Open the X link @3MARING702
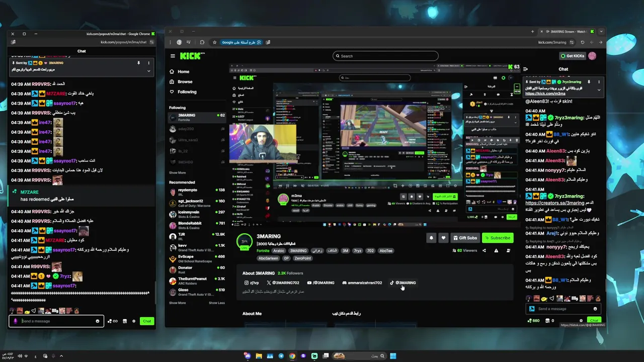The width and height of the screenshot is (644, 362). pos(283,283)
